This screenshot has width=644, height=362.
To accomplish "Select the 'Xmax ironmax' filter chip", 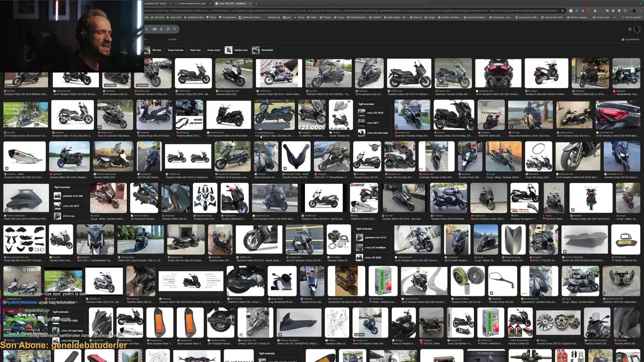I will [176, 50].
